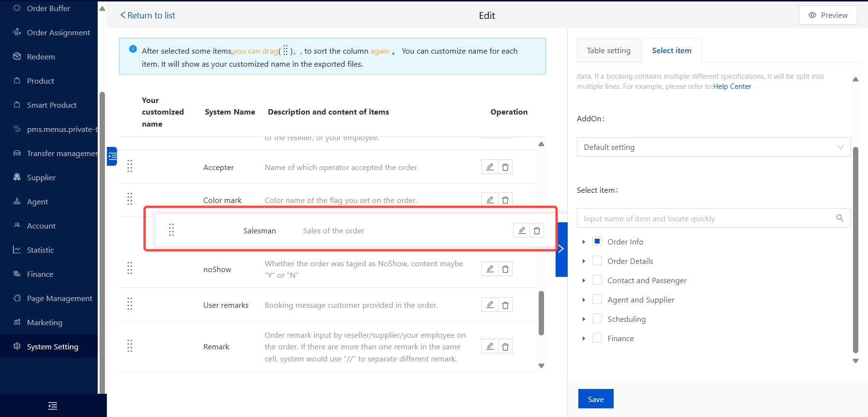
Task: Click the drag handle of noShow row
Action: 130,268
